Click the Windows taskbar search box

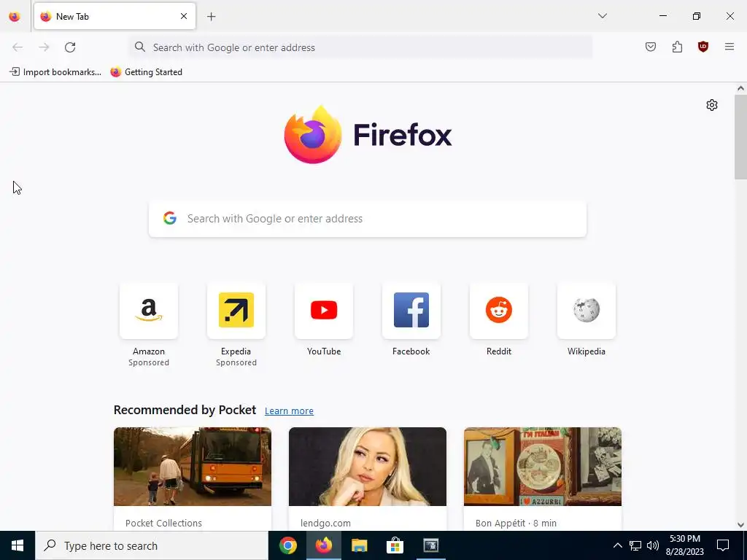pos(152,545)
